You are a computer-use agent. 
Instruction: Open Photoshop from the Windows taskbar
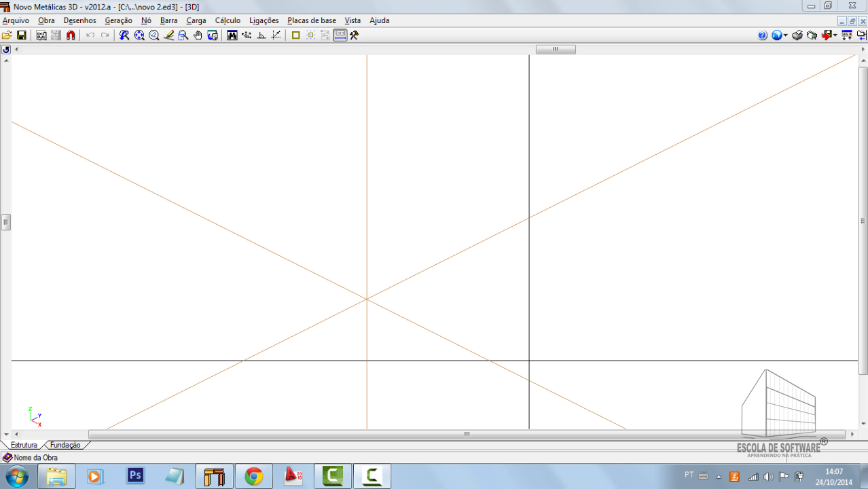(136, 476)
